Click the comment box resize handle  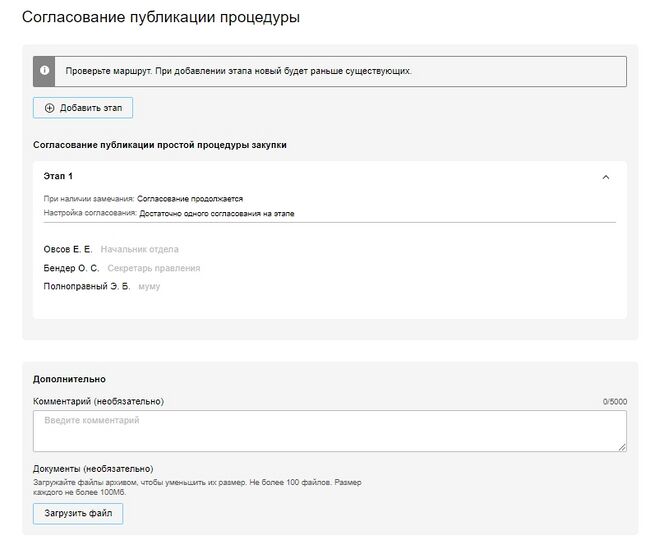click(622, 447)
